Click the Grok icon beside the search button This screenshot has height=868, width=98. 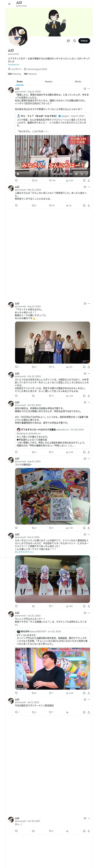tap(68, 41)
